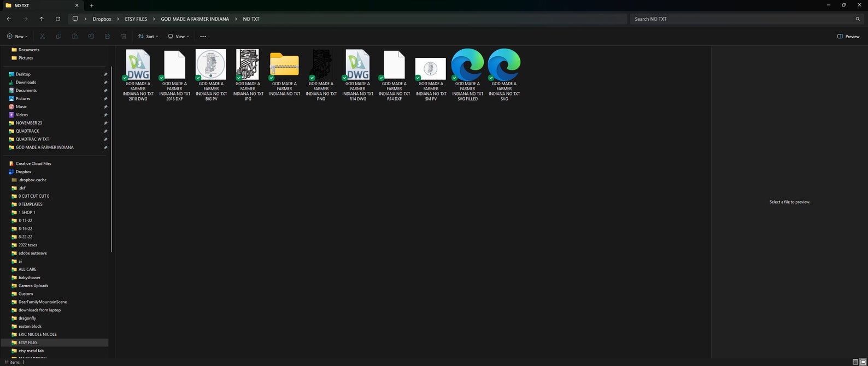The width and height of the screenshot is (868, 366).
Task: Toggle the Preview pane
Action: pos(848,37)
